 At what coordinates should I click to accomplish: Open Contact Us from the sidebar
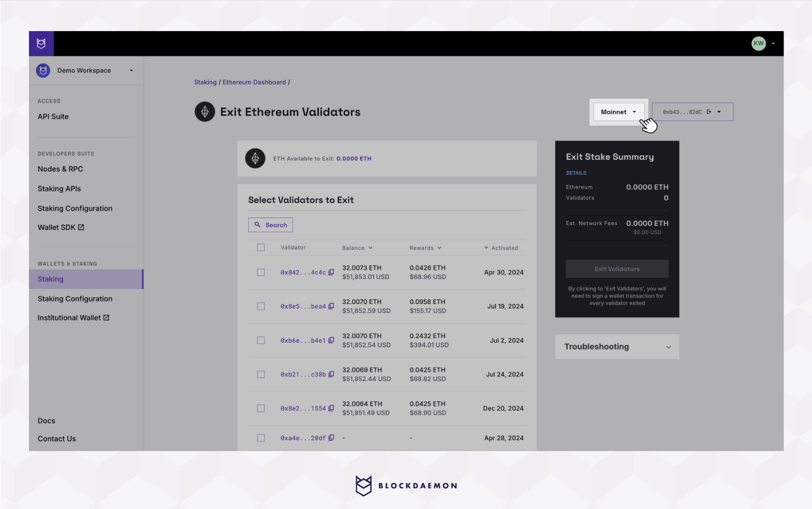[x=56, y=439]
